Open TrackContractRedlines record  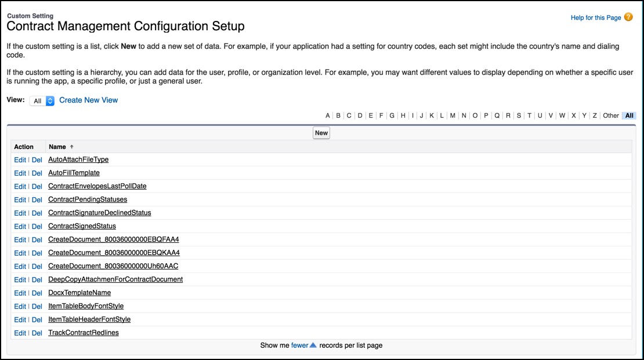point(84,333)
